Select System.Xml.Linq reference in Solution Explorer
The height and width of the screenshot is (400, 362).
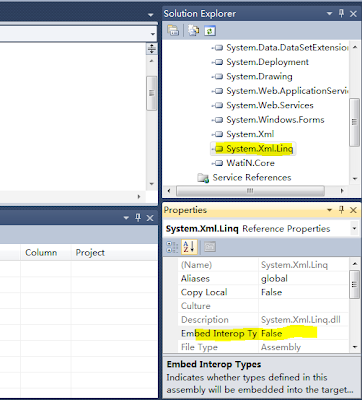point(253,149)
